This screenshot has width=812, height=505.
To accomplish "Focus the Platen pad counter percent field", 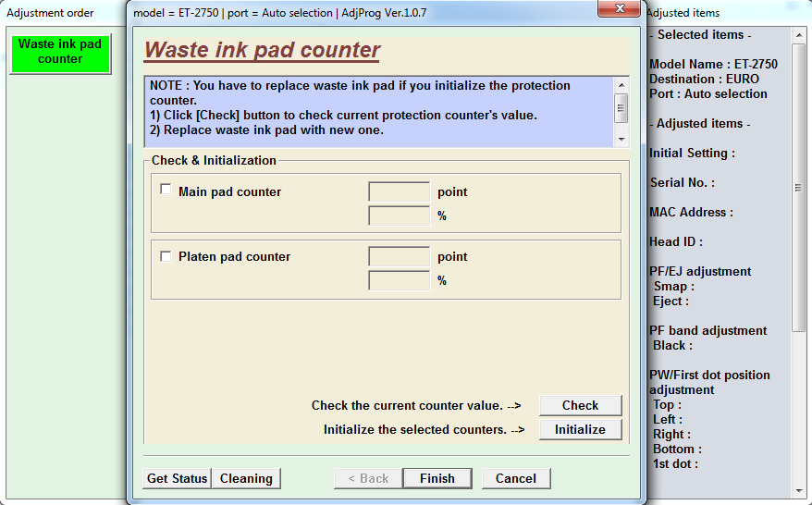I will 399,281.
